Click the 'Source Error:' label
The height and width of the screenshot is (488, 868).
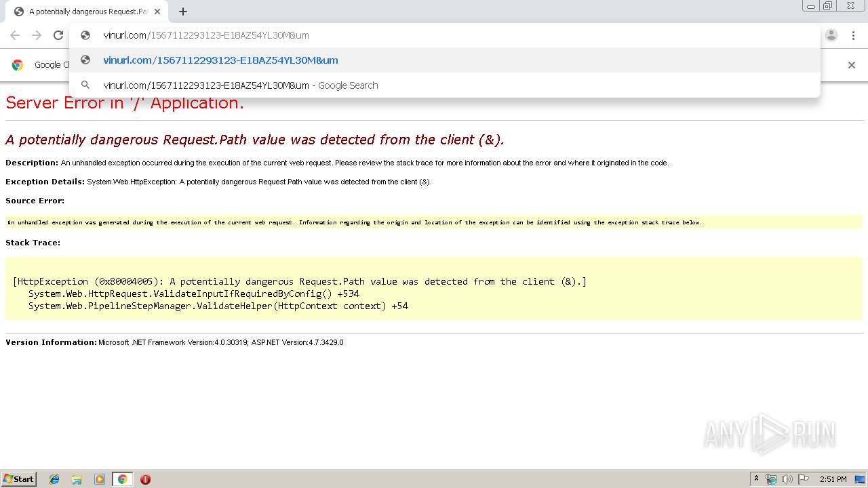pos(35,201)
